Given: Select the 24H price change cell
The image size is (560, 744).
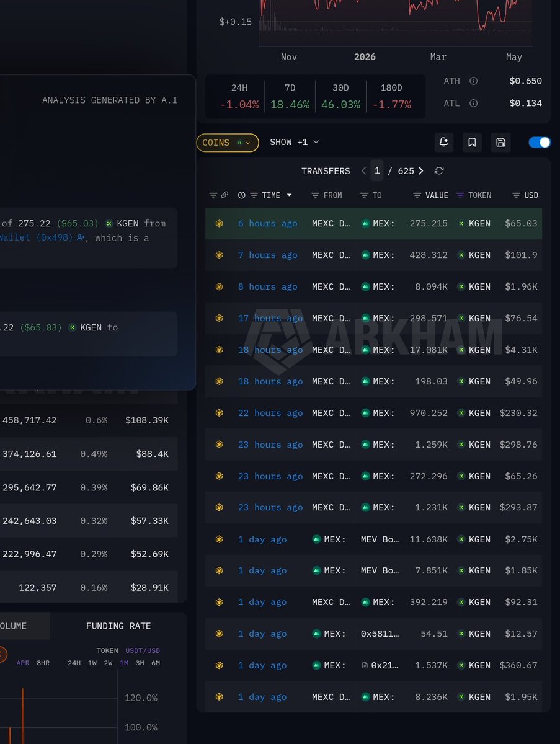Looking at the screenshot, I should click(239, 97).
